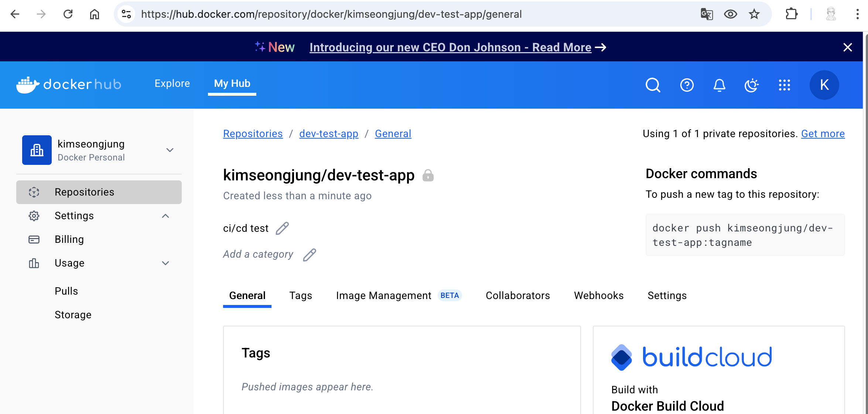868x414 pixels.
Task: Toggle the dark/light theme icon
Action: (x=752, y=85)
